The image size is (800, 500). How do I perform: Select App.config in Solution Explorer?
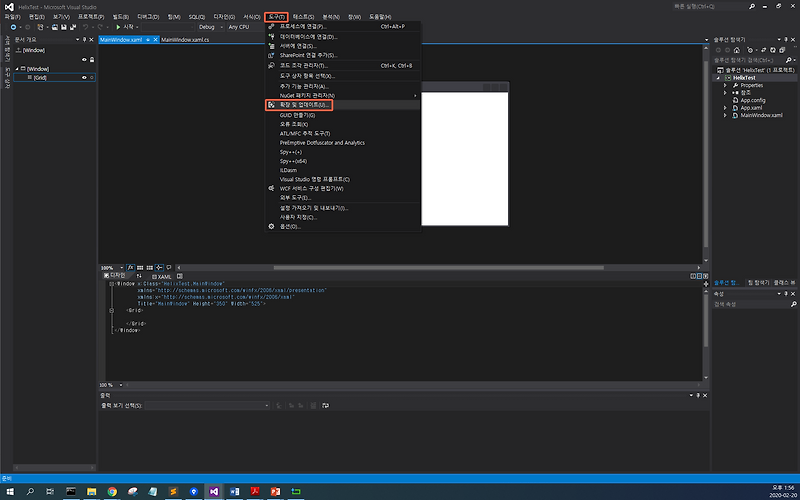click(x=753, y=101)
